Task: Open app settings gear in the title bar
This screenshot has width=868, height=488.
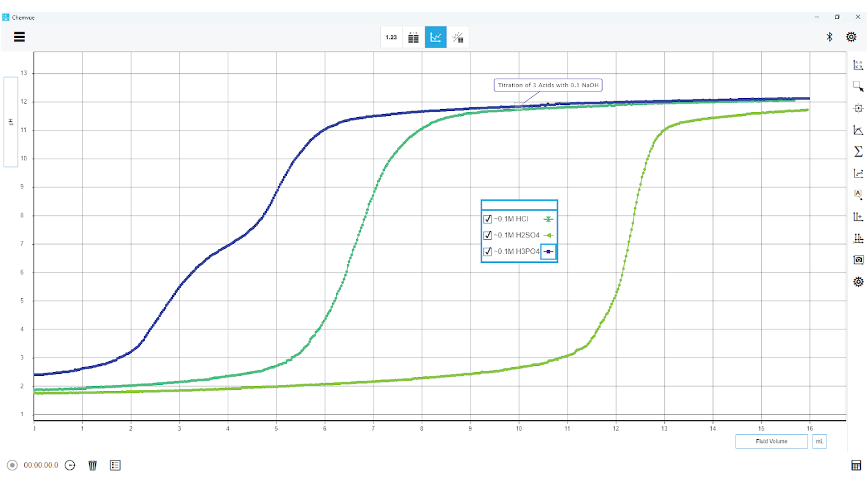Action: [851, 37]
